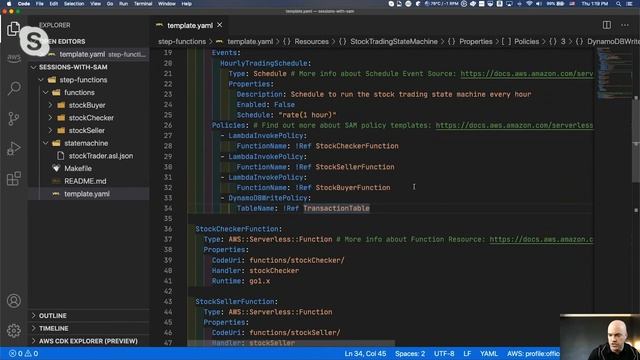Open the File menu

[40, 4]
